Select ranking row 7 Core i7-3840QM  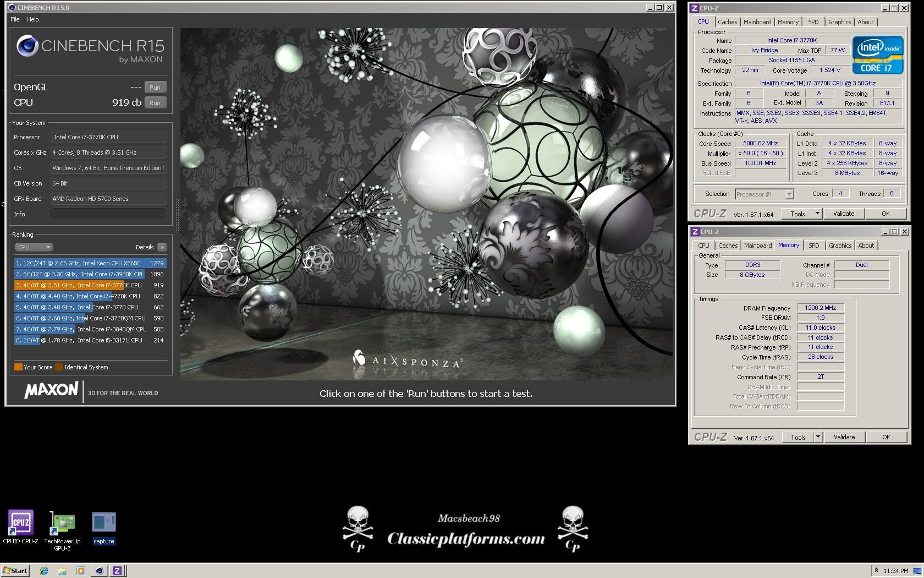90,329
